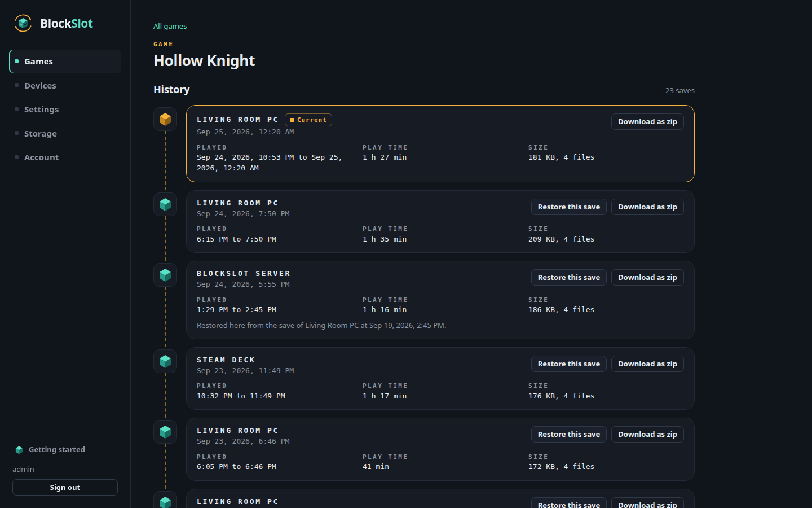Download the Sep 24 7:50 PM save as zip
The image size is (812, 508).
click(x=647, y=207)
